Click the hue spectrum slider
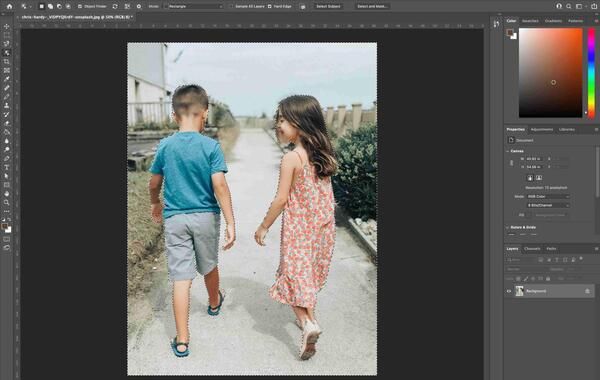600x380 pixels. 591,73
